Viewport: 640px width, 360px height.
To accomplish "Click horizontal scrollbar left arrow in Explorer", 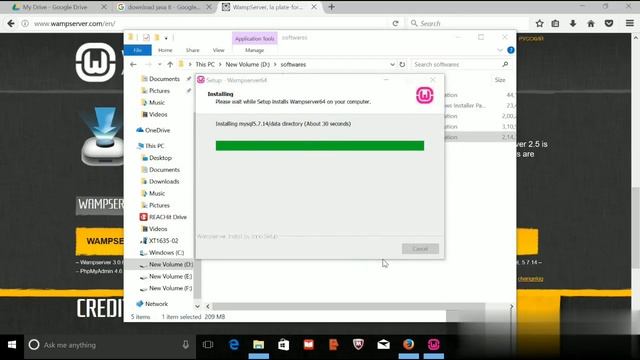I will (x=208, y=306).
